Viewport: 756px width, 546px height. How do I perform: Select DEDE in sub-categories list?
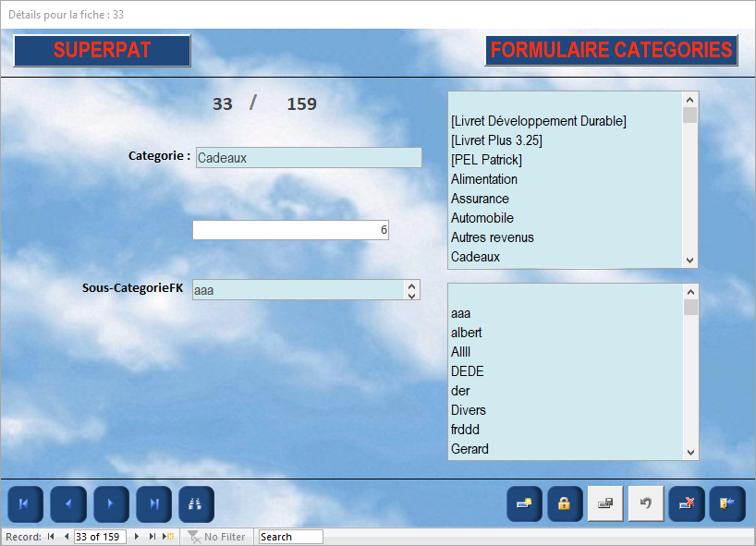click(x=566, y=371)
